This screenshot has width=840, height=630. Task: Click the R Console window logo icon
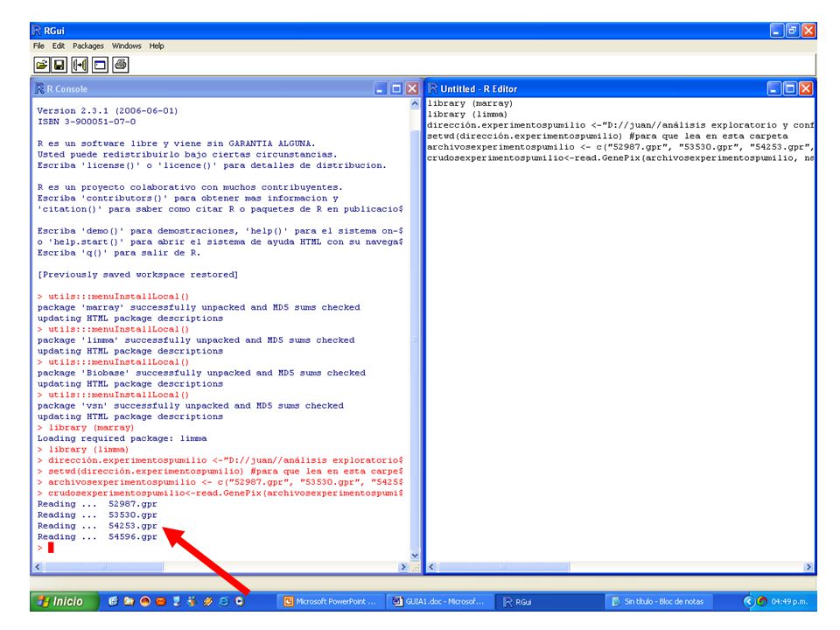pos(39,88)
